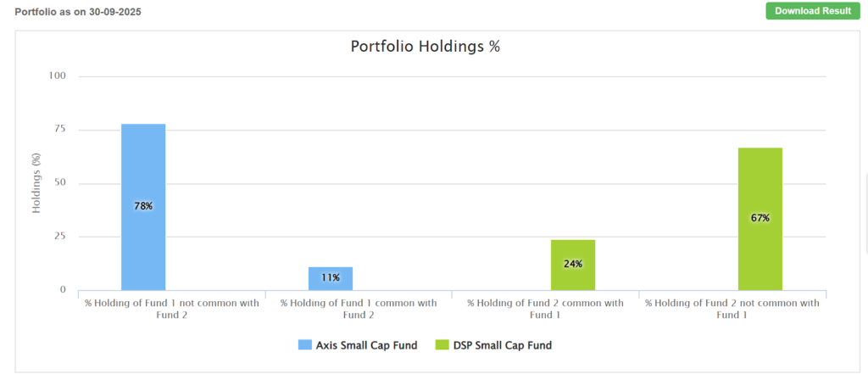Click the Download Result button

pyautogui.click(x=813, y=11)
